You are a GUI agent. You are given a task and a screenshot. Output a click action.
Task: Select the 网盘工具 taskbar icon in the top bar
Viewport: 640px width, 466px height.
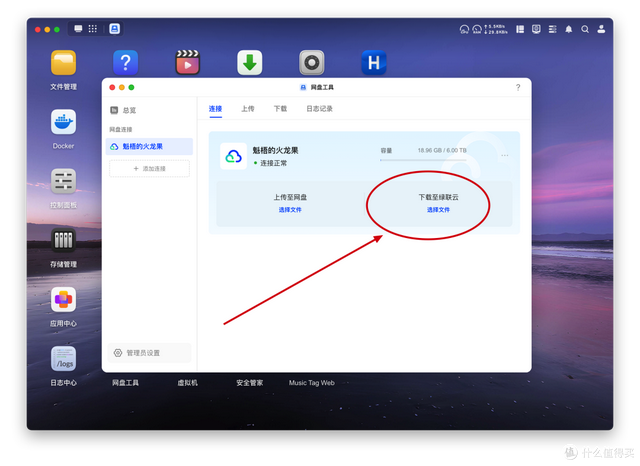click(x=115, y=29)
